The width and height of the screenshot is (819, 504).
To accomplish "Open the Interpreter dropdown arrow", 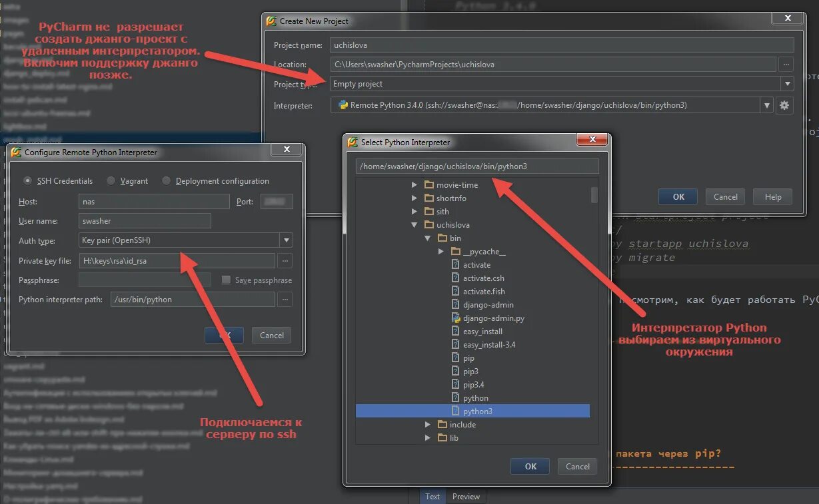I will click(x=767, y=105).
